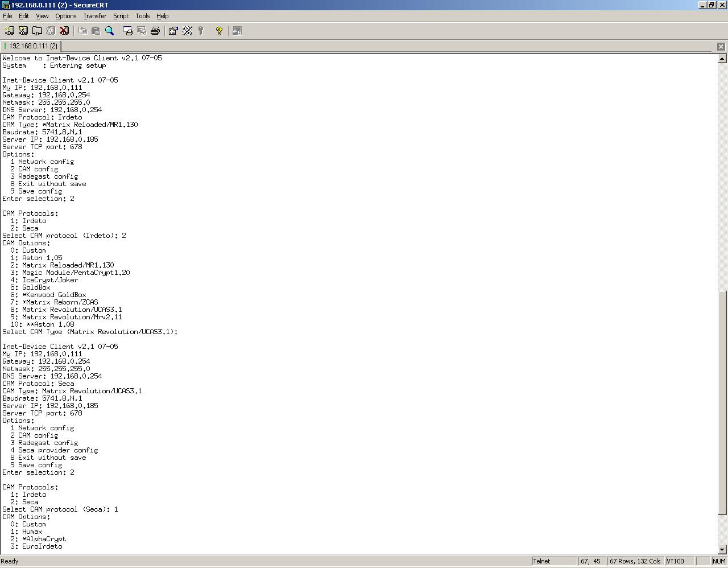This screenshot has height=568, width=728.
Task: Open the Edit menu
Action: (x=24, y=16)
